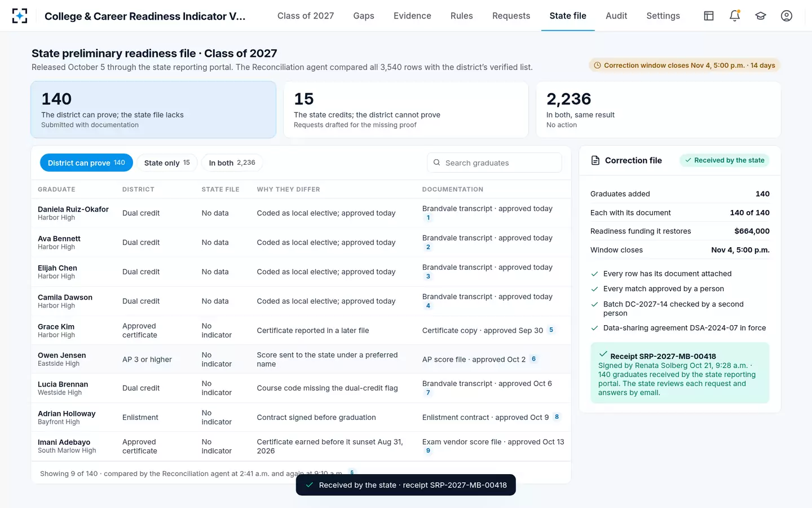The width and height of the screenshot is (812, 508).
Task: Open reference chip 7 for Lucia Brennan
Action: tap(428, 393)
